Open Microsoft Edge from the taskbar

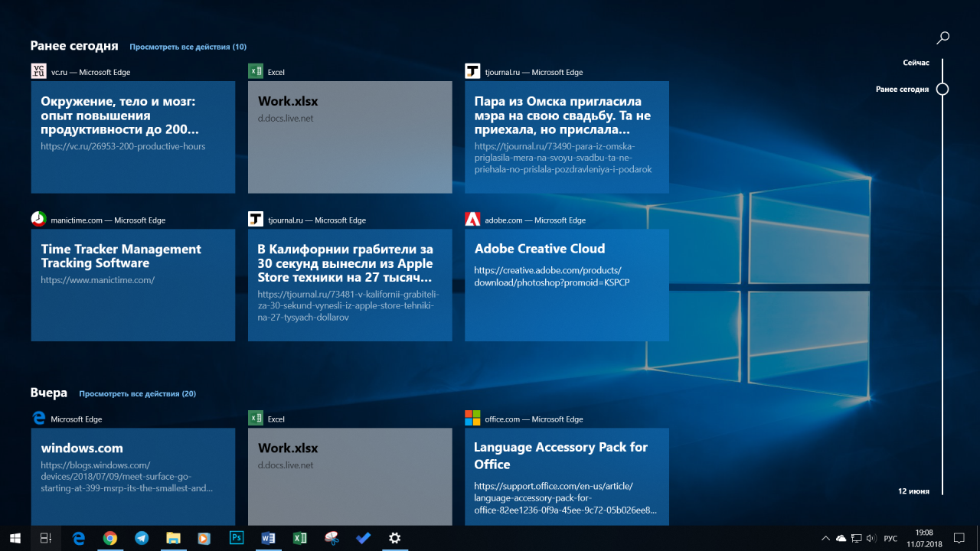coord(78,538)
